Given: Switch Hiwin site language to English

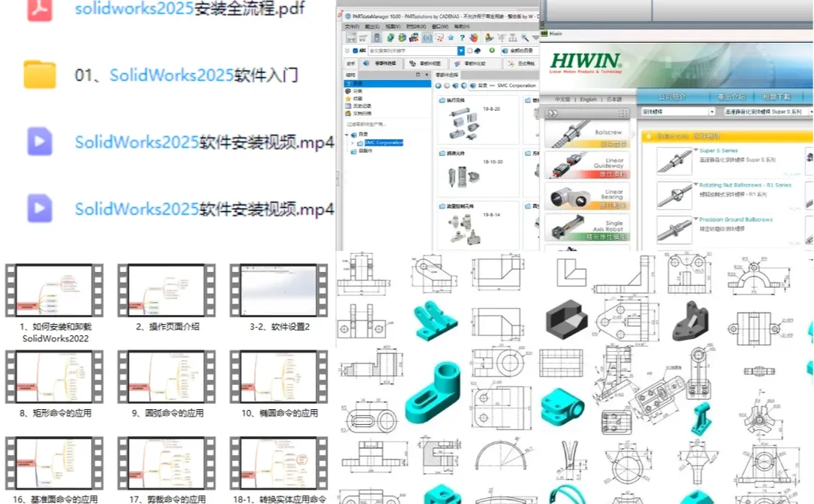Looking at the screenshot, I should [588, 99].
